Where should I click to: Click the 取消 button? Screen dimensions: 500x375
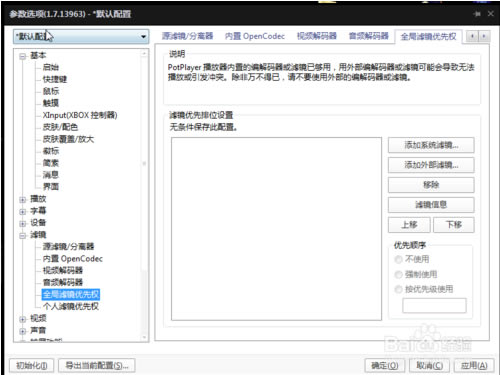429,366
